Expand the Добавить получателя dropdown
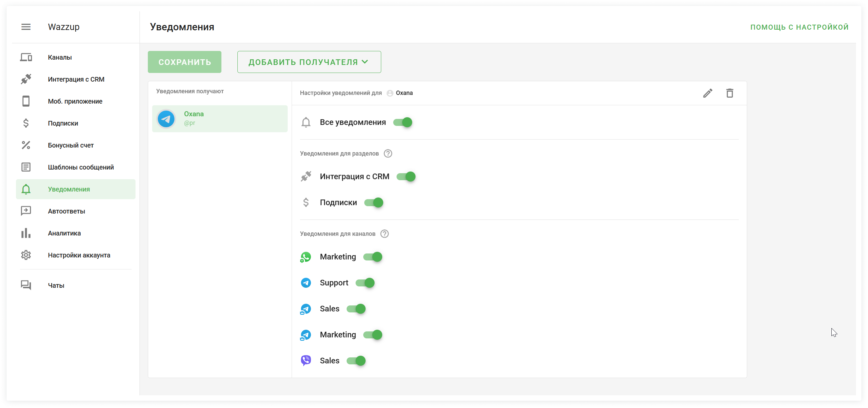The image size is (868, 408). coord(309,62)
